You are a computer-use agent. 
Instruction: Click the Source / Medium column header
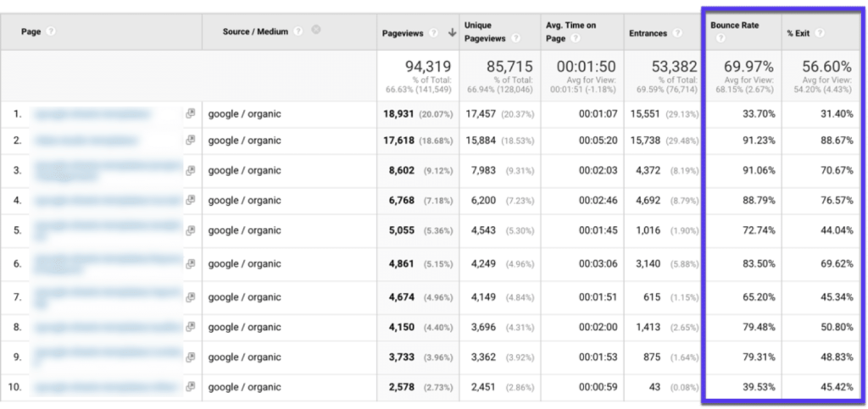[x=255, y=31]
